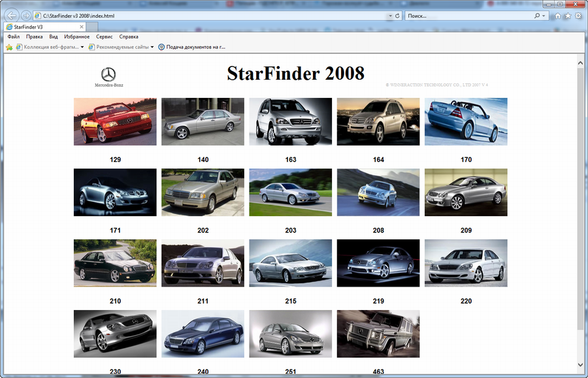Viewport: 588px width, 378px height.
Task: Select the 209 coupe thumbnail
Action: click(466, 192)
